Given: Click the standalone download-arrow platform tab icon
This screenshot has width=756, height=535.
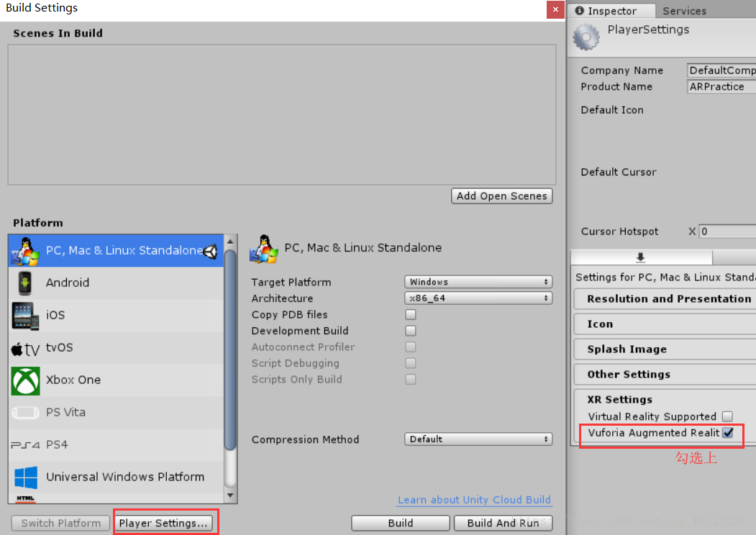Looking at the screenshot, I should pyautogui.click(x=640, y=257).
